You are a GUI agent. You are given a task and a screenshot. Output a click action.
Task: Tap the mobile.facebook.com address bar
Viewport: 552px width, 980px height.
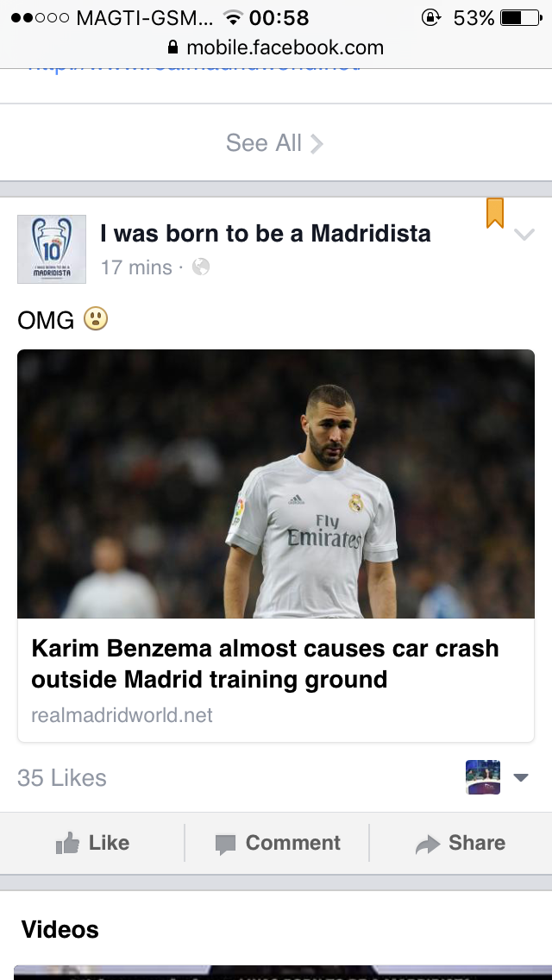coord(285,47)
